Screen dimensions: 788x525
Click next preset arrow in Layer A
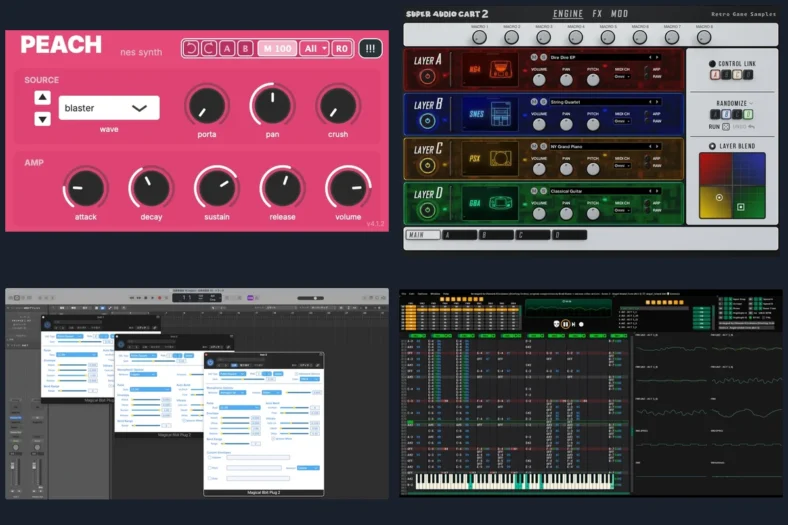tap(657, 57)
